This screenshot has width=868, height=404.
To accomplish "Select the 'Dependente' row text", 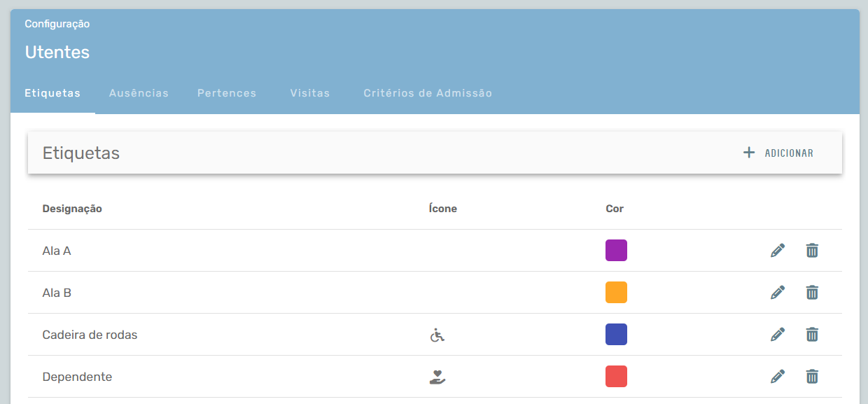I will 77,377.
